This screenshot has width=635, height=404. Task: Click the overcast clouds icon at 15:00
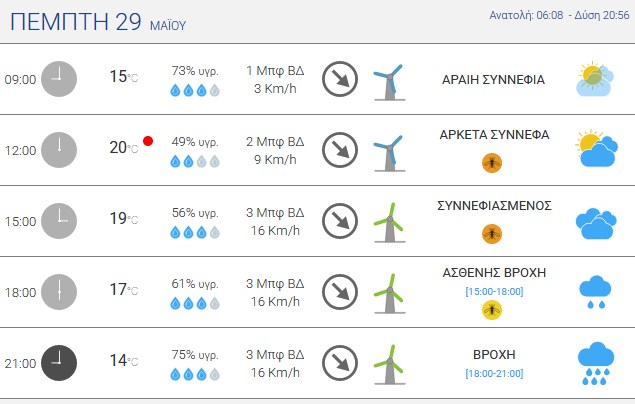[x=596, y=223]
